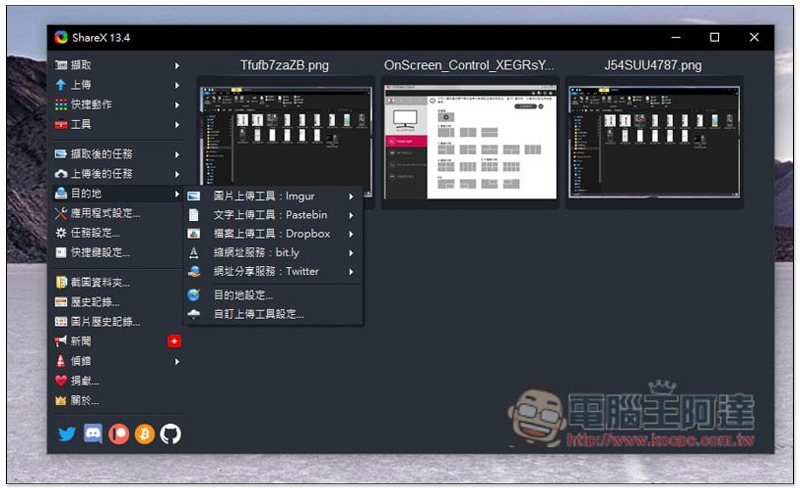
Task: Click the 應用程式設定 wrench icon
Action: pos(61,213)
